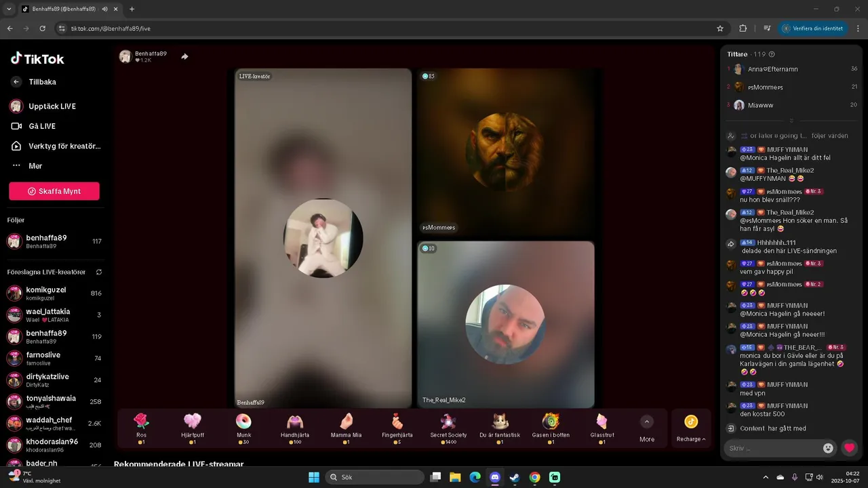Open MUFFYNMAN message 'den kostar 500'
Viewport: 868px width, 488px height.
(x=762, y=414)
